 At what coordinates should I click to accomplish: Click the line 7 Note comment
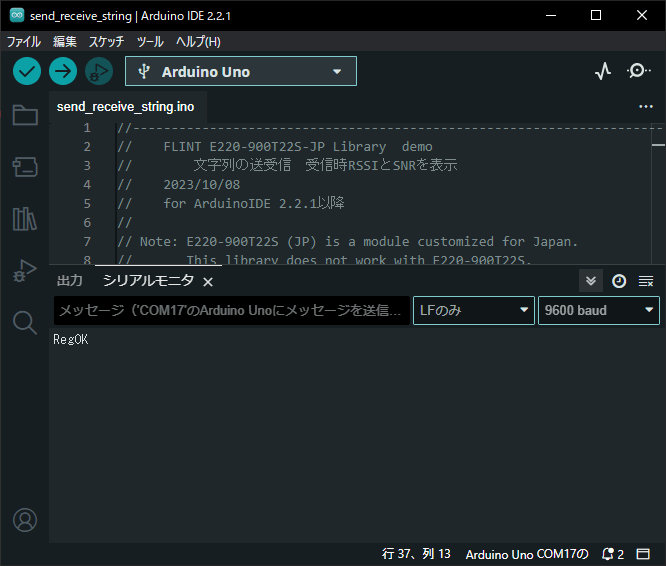click(x=347, y=242)
